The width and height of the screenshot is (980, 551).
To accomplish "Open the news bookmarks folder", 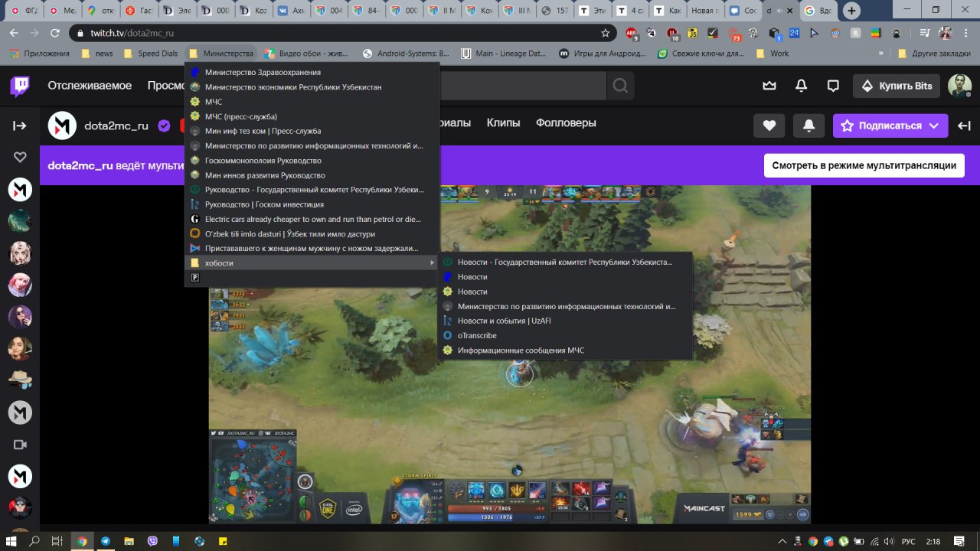I will pos(96,54).
